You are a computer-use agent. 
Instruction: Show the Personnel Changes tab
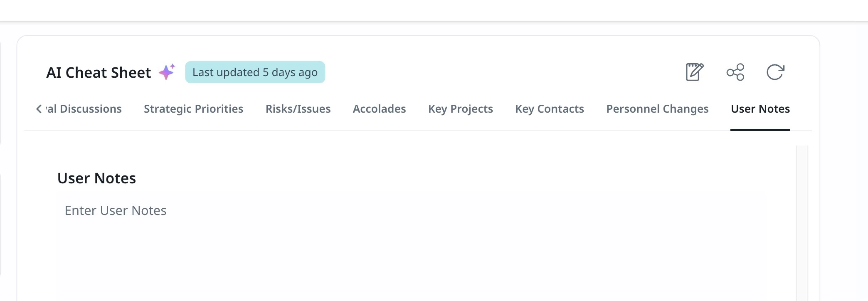657,109
